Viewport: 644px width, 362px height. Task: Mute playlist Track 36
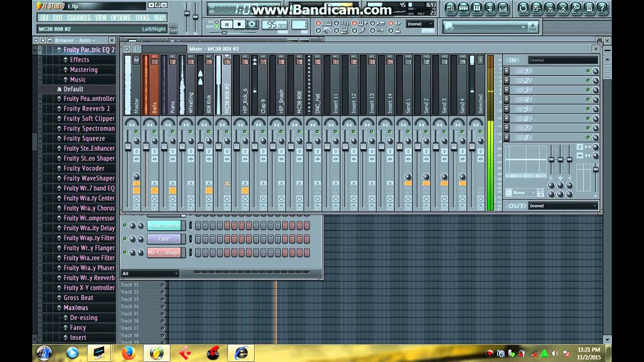pyautogui.click(x=163, y=321)
